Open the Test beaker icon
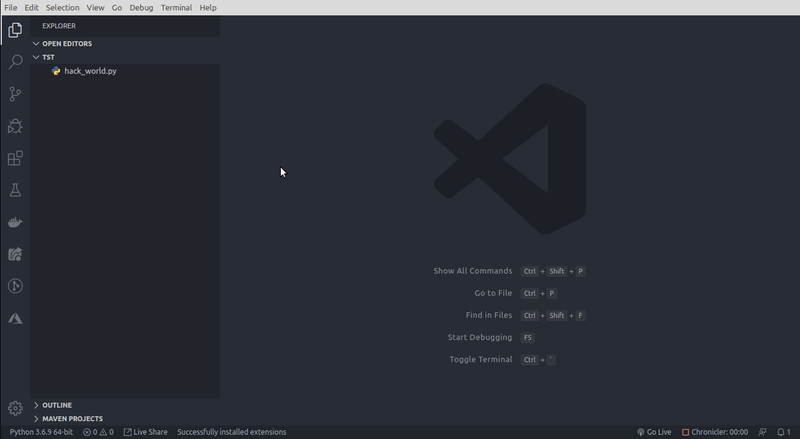This screenshot has height=439, width=800. tap(15, 190)
